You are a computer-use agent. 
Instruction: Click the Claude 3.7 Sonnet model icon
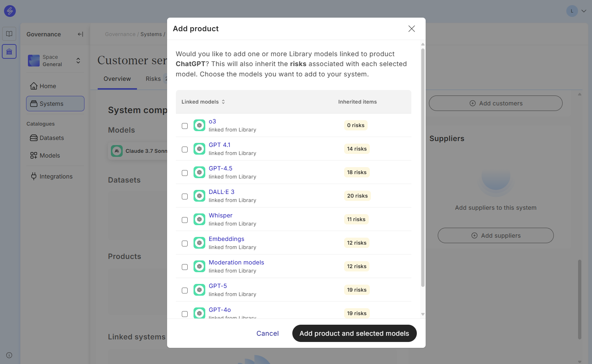tap(117, 151)
